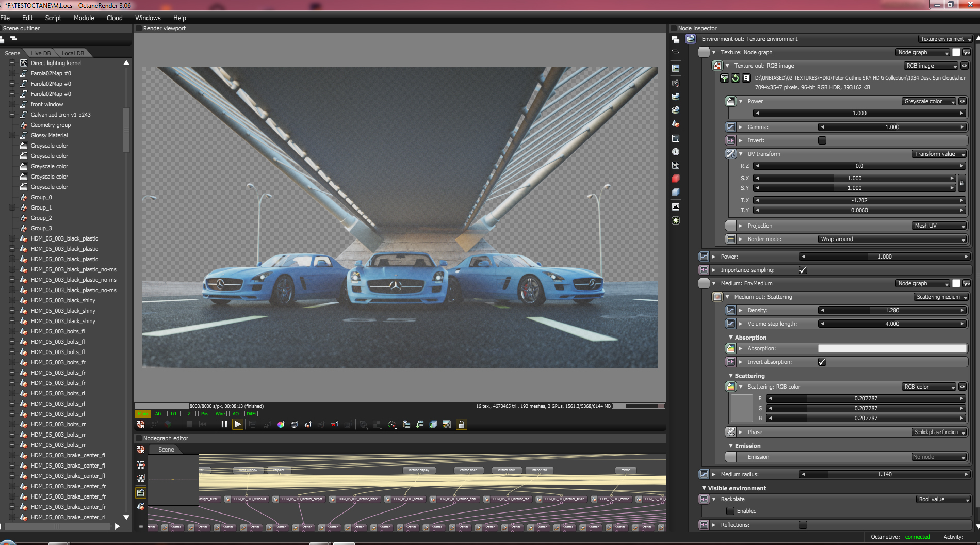
Task: Open the film resolution sidebar icon
Action: click(x=676, y=138)
